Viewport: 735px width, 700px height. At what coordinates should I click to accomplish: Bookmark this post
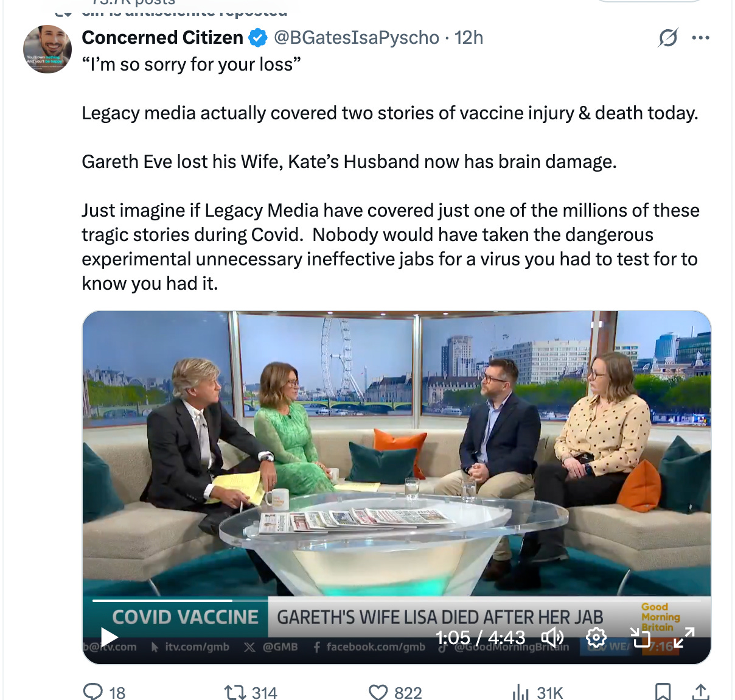click(663, 692)
